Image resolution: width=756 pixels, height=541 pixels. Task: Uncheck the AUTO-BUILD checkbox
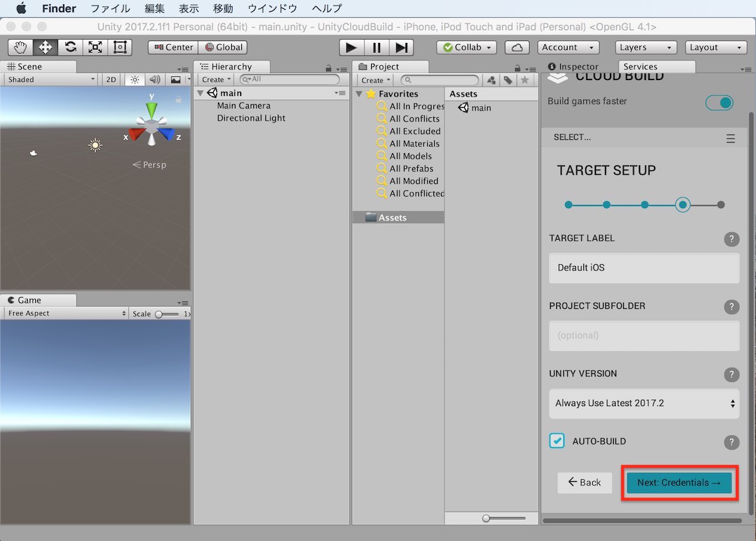557,441
